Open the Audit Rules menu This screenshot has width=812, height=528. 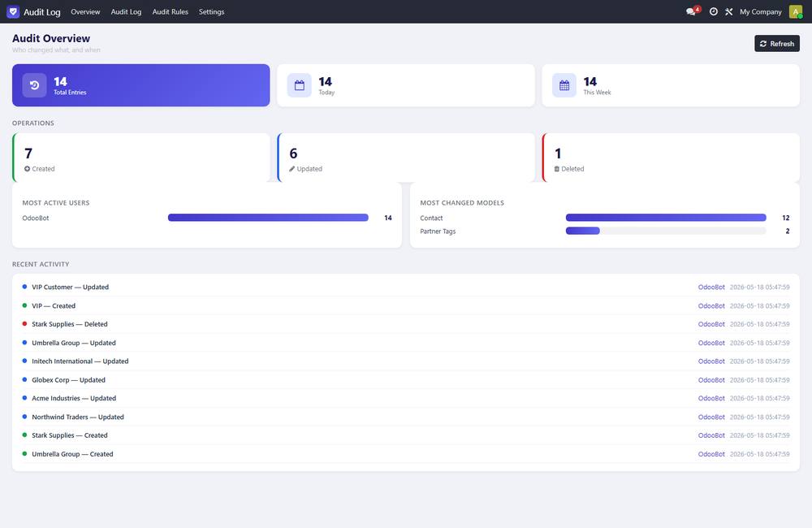(170, 11)
